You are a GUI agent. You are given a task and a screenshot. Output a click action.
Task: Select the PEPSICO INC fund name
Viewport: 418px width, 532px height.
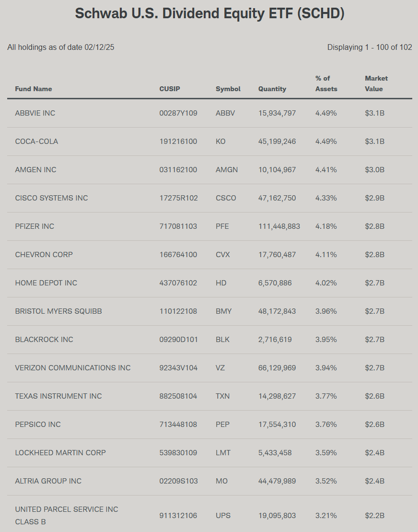(x=38, y=425)
